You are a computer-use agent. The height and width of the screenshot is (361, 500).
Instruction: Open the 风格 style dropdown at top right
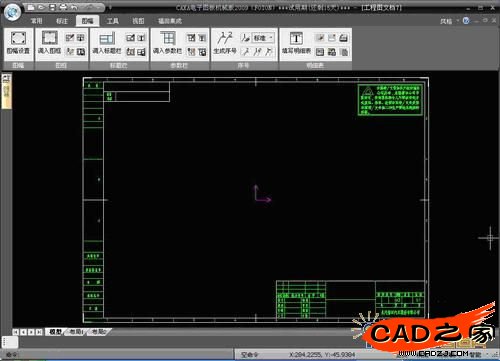[x=449, y=21]
